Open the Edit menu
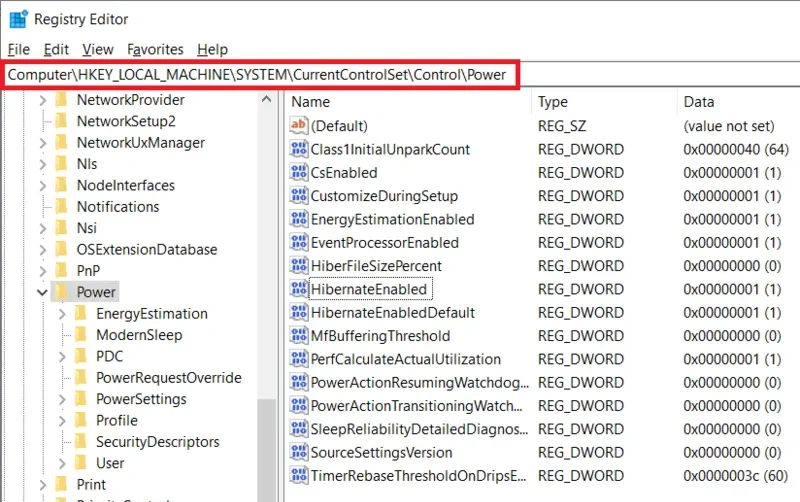Screen dimensions: 800x502 point(57,49)
